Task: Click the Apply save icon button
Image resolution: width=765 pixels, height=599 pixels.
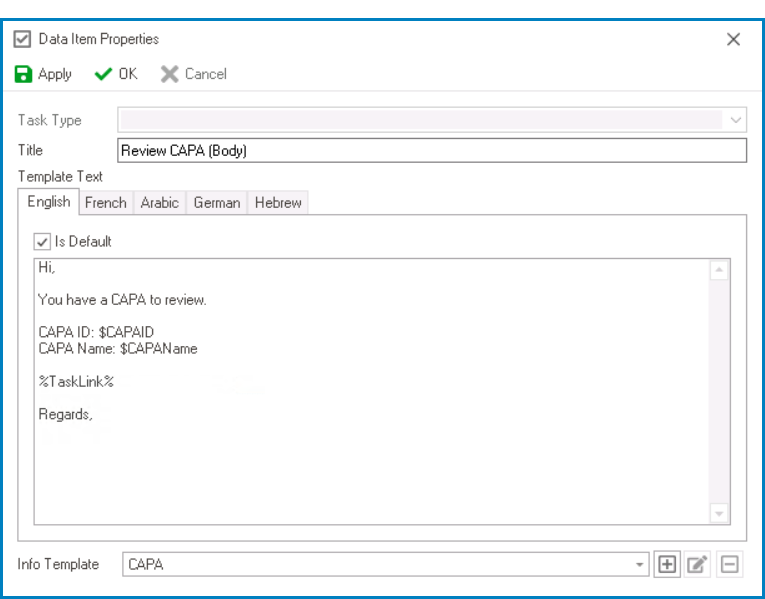Action: tap(43, 74)
